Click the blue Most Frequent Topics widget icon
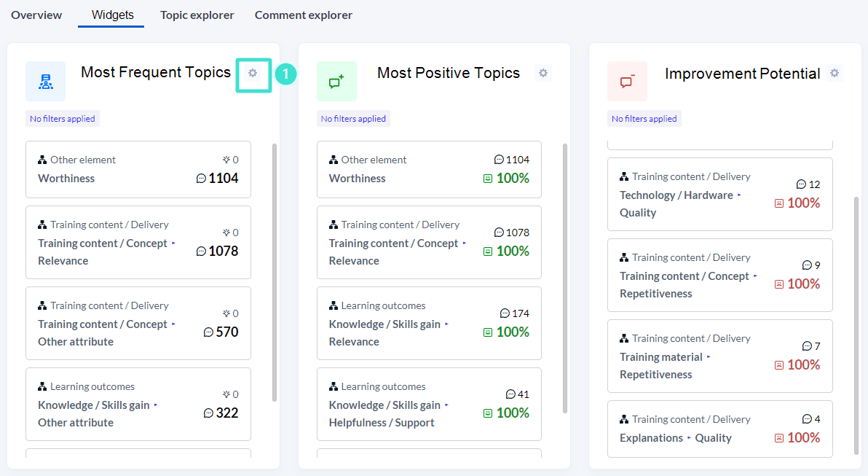The image size is (868, 476). click(45, 82)
